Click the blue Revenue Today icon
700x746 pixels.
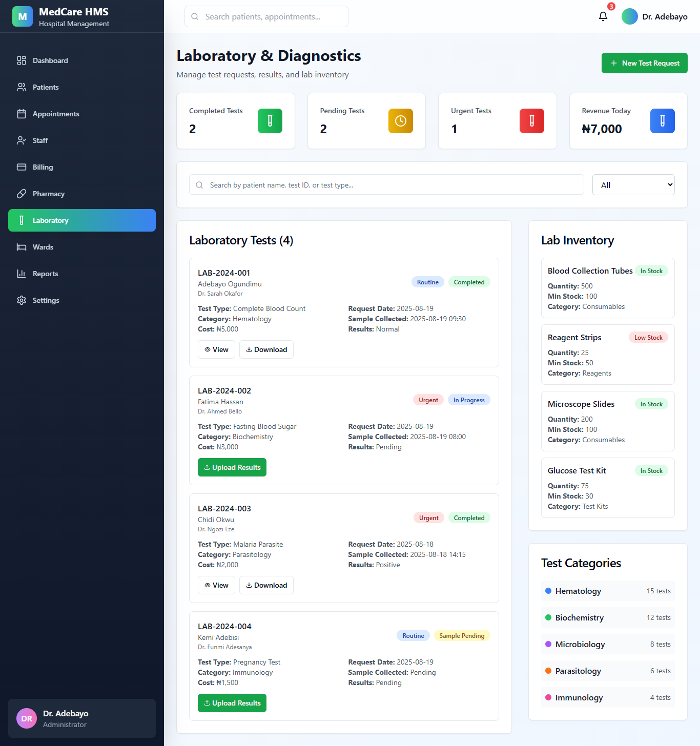click(662, 121)
